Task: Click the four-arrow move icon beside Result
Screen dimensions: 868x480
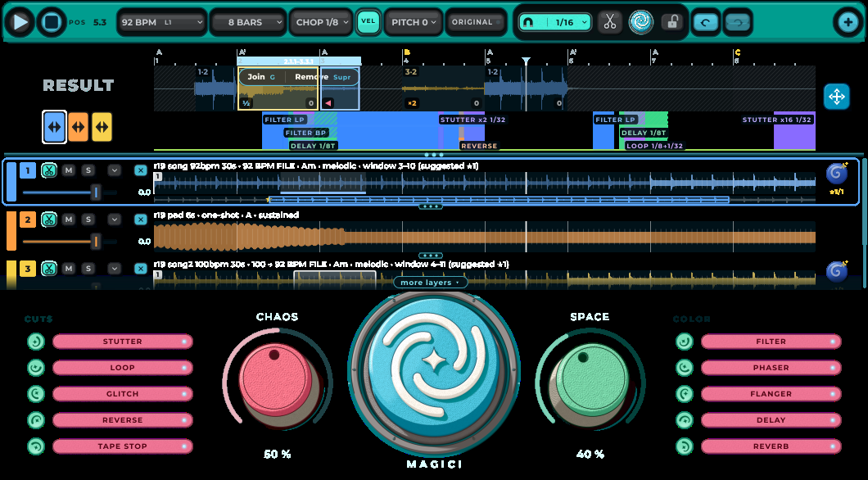Action: pos(836,97)
